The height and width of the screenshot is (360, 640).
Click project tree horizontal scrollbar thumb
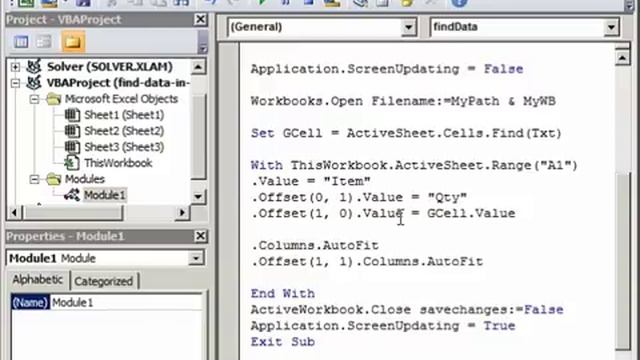[x=73, y=212]
